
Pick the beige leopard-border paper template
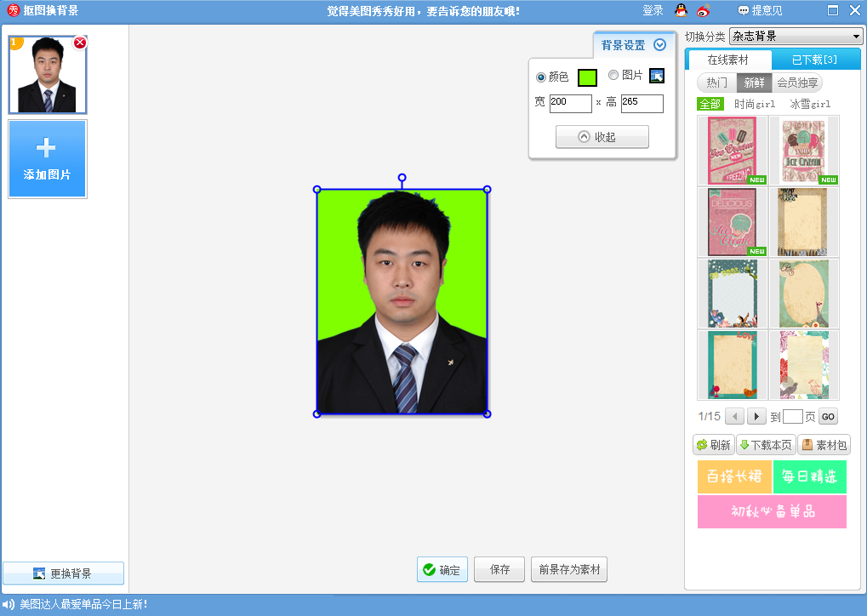[804, 222]
